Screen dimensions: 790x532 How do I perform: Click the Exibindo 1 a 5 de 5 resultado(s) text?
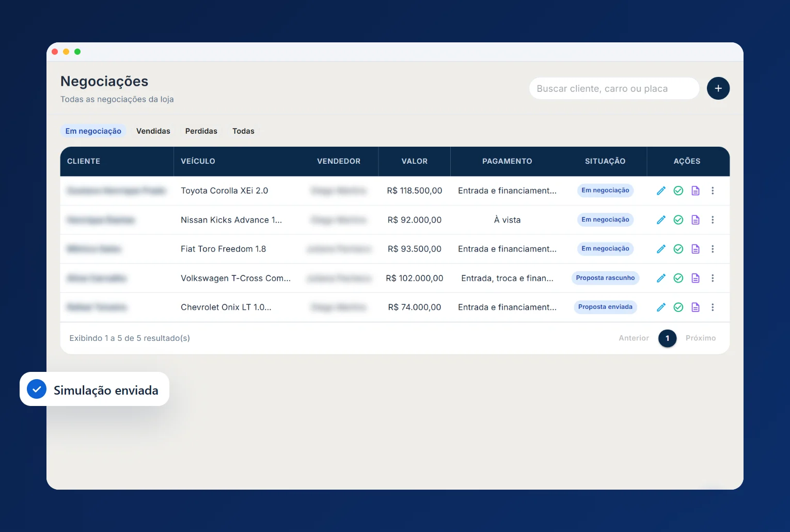[x=130, y=338]
